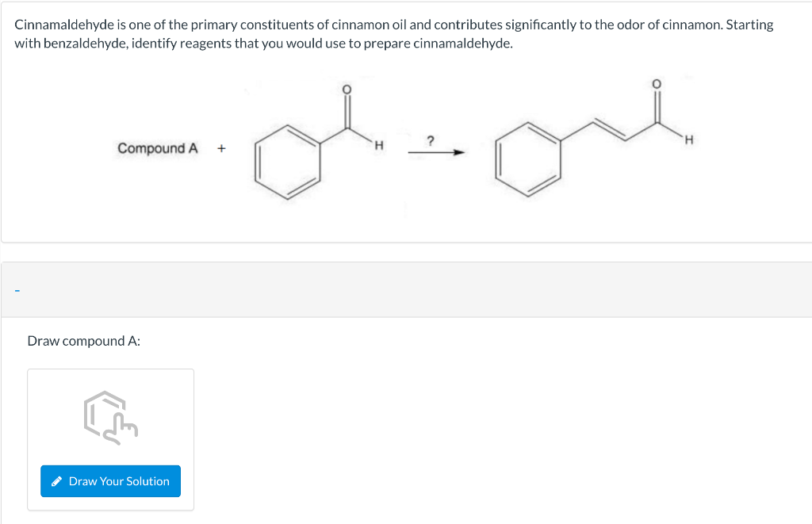Click the Draw compound A: label
The width and height of the screenshot is (812, 524).
pyautogui.click(x=84, y=341)
